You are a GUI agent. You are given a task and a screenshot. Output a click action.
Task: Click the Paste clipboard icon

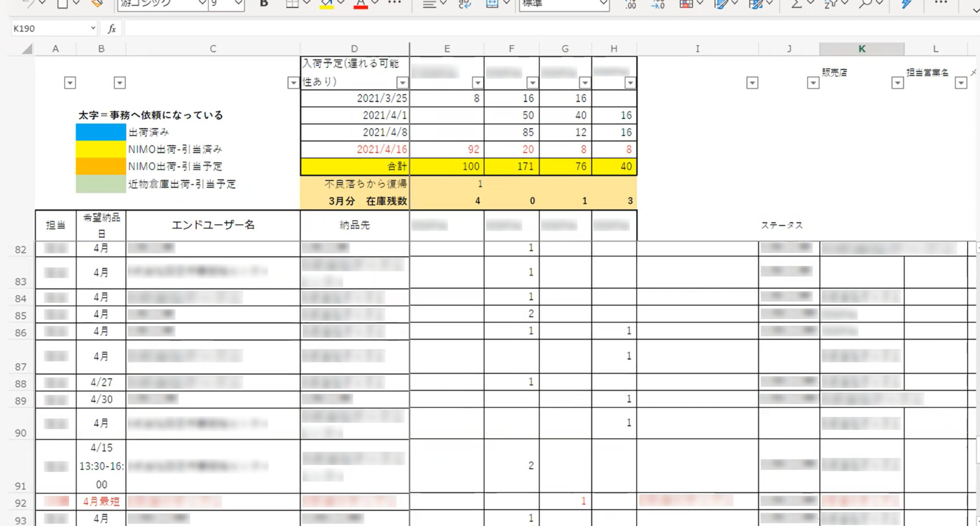[62, 3]
